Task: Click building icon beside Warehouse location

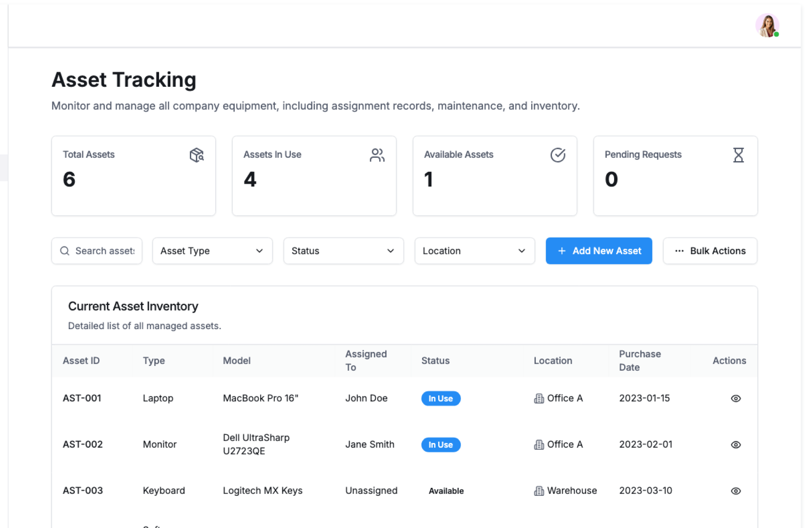Action: [539, 491]
